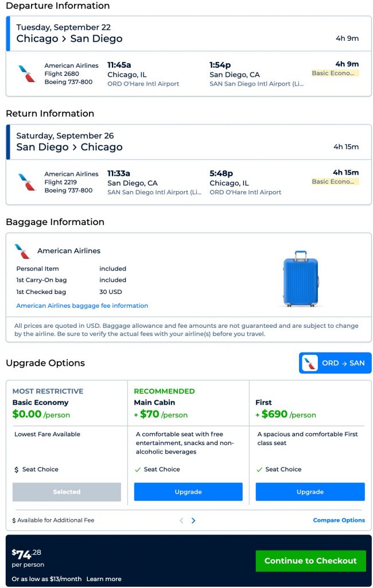Upgrade to Main Cabin fare
This screenshot has width=373, height=588.
tap(188, 492)
